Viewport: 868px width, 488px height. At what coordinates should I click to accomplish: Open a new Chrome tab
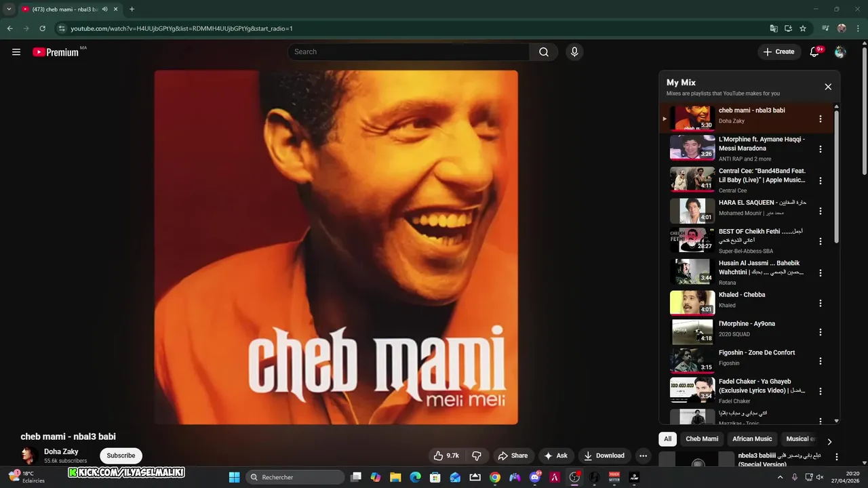pos(132,9)
